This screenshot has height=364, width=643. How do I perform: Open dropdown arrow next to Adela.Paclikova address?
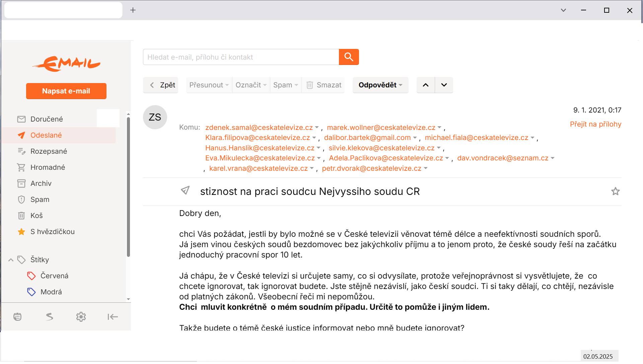[x=447, y=158]
